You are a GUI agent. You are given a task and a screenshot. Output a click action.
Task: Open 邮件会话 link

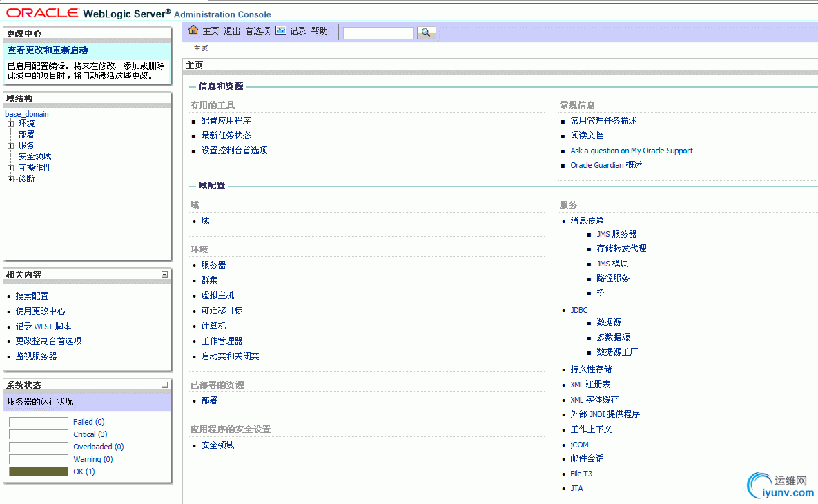587,458
